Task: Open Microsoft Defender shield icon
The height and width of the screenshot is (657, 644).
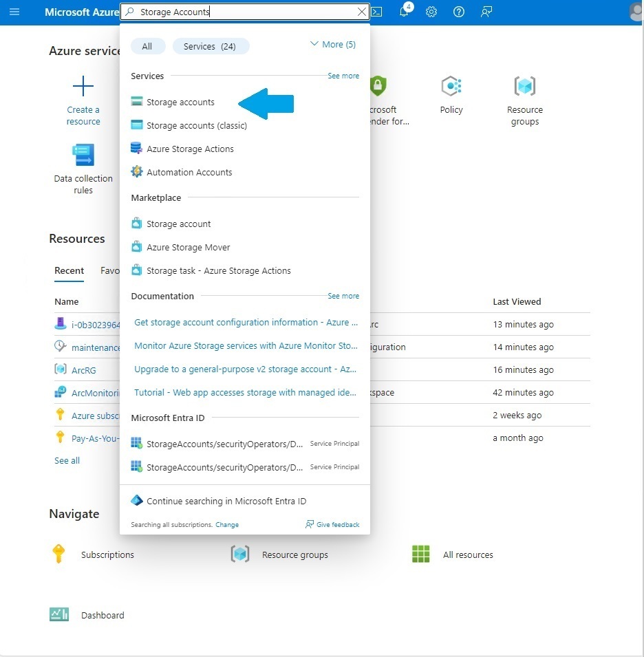Action: (x=378, y=86)
